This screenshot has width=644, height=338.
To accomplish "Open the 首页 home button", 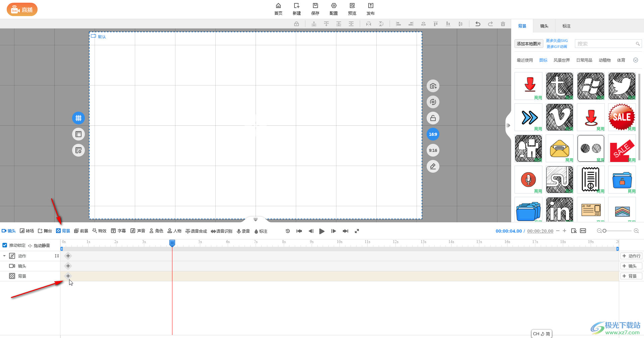I will [278, 9].
